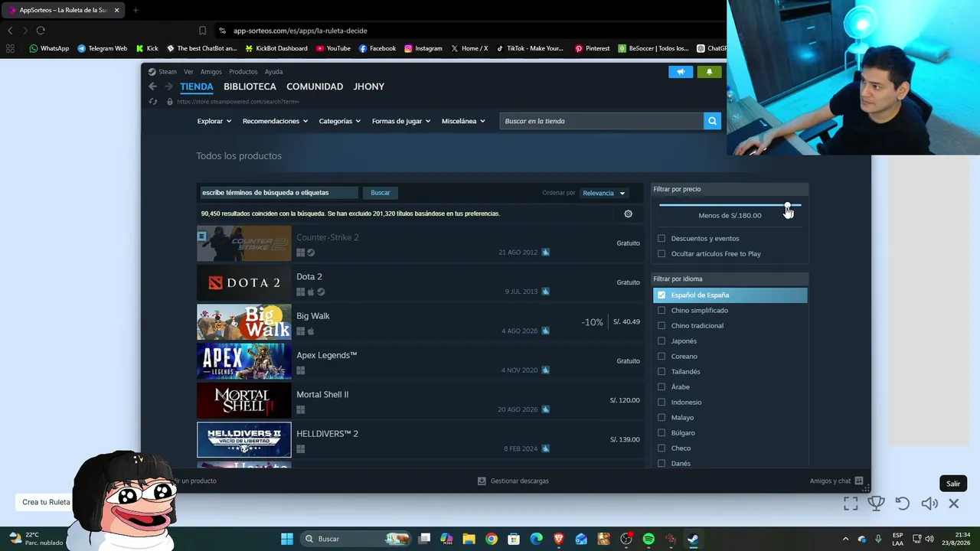
Task: Open the Amigos y chat icon
Action: point(859,481)
